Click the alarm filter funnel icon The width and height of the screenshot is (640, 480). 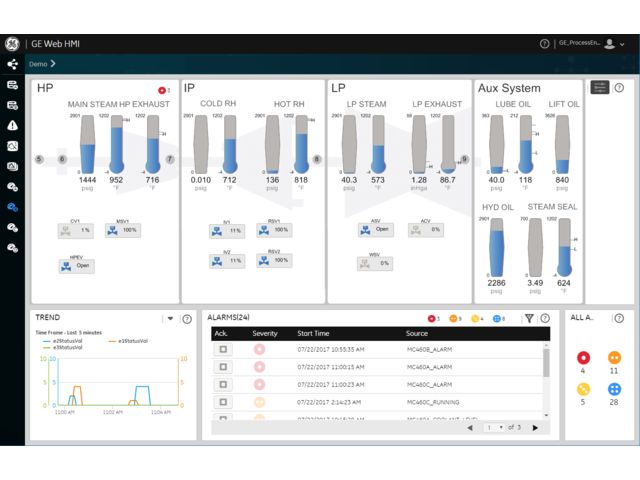coord(529,318)
